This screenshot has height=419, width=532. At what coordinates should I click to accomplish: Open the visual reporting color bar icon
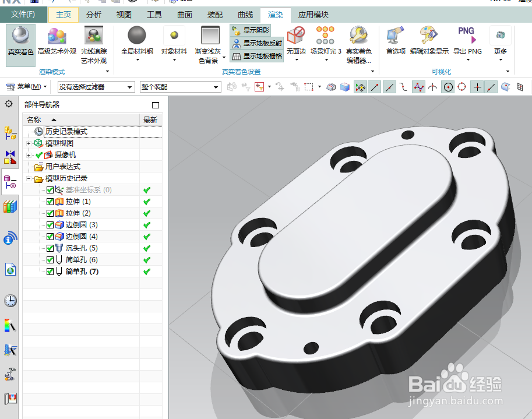point(10,326)
